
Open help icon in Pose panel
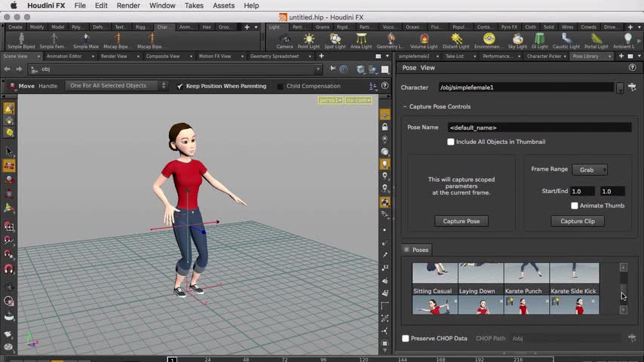(632, 68)
